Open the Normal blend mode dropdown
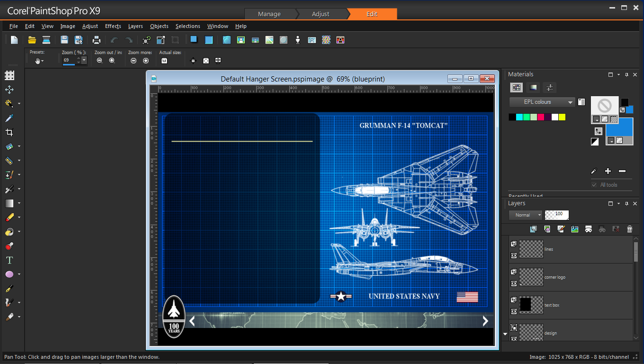 coord(526,215)
